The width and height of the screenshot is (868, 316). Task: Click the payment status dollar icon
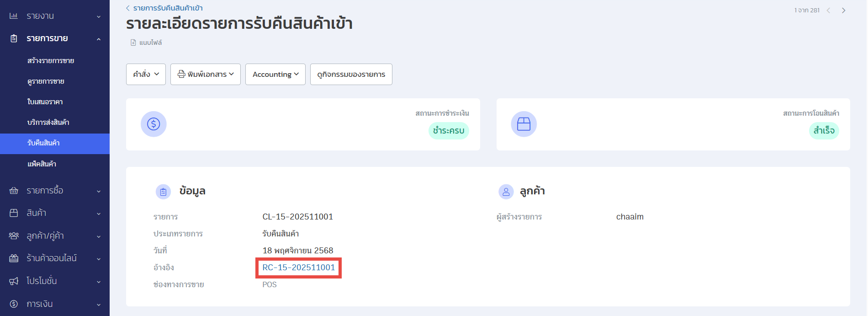(153, 124)
